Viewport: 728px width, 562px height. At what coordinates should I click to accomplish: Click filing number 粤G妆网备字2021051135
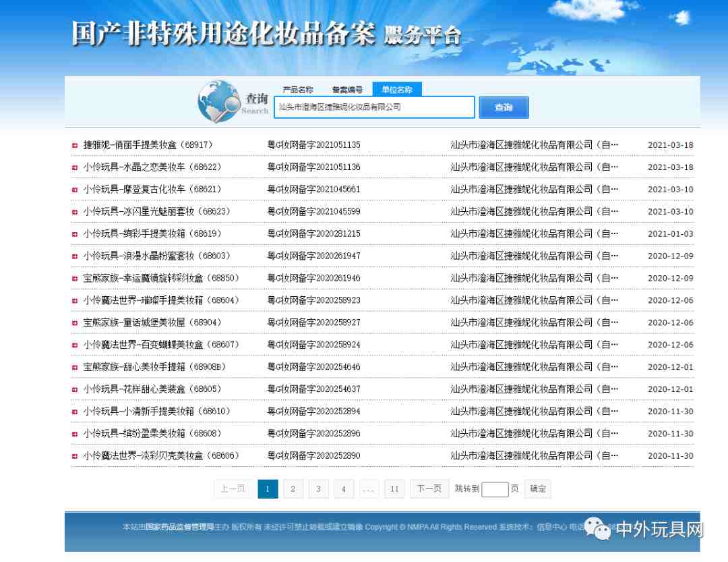pos(314,145)
